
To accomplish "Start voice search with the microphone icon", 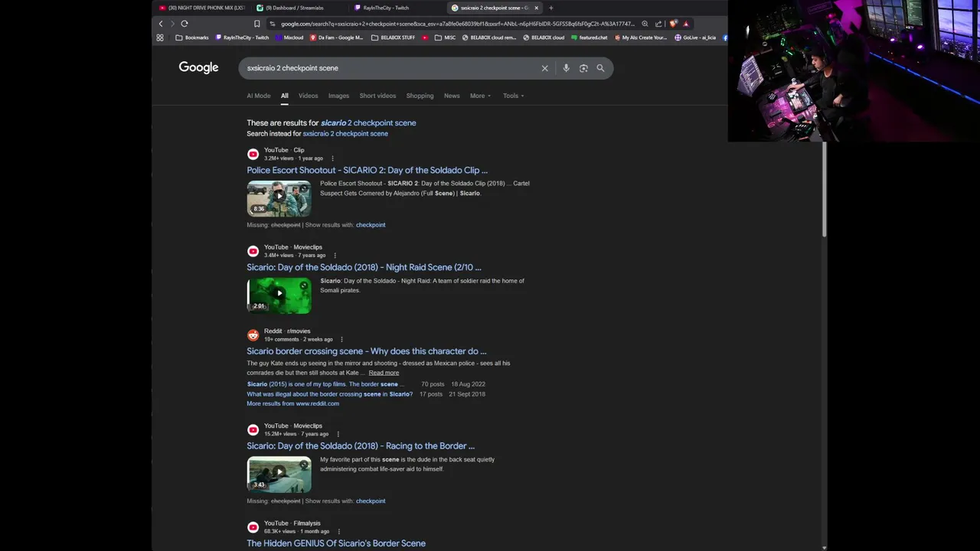I will (566, 68).
